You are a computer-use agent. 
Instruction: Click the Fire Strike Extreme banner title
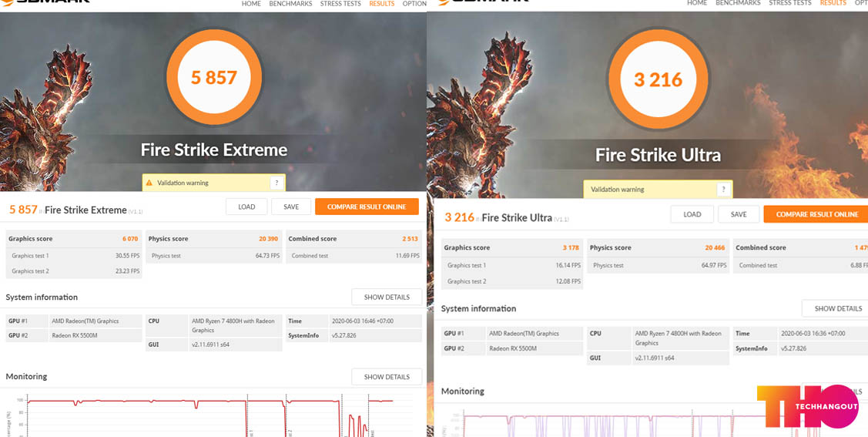[x=213, y=150]
